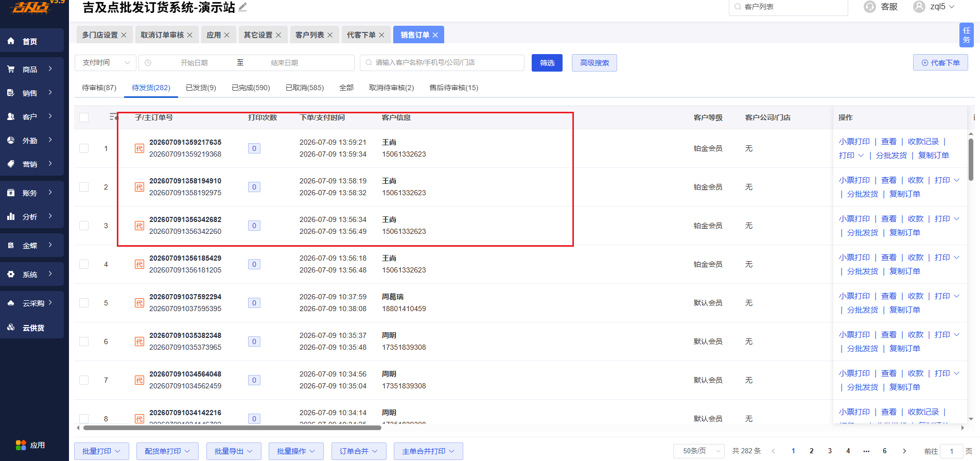Viewport: 980px width, 461px height.
Task: Switch to the 取消待审核(2) tab
Action: (x=391, y=88)
